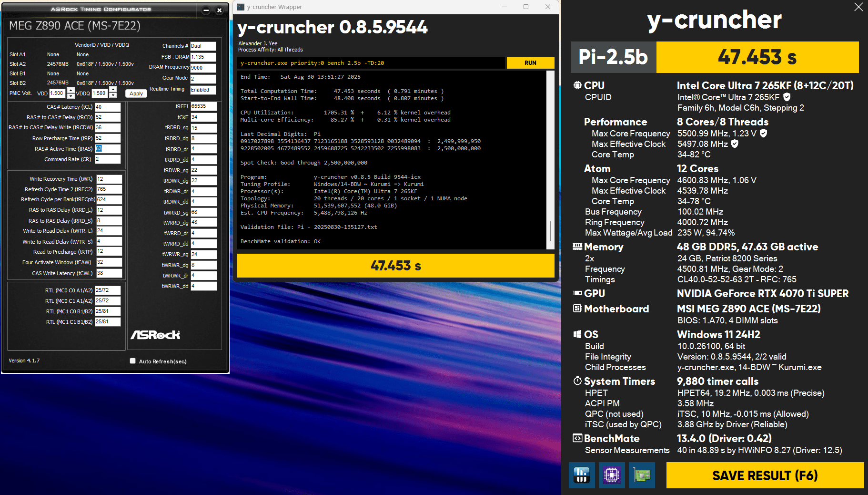Click the yellow 47.453 s bar in wrapper
Screen dimensions: 868x495
point(396,266)
